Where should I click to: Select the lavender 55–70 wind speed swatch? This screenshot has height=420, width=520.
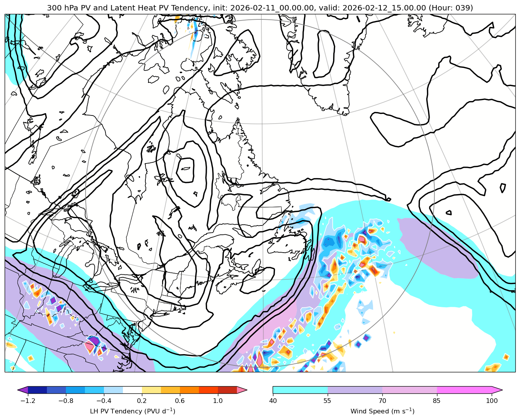click(355, 390)
